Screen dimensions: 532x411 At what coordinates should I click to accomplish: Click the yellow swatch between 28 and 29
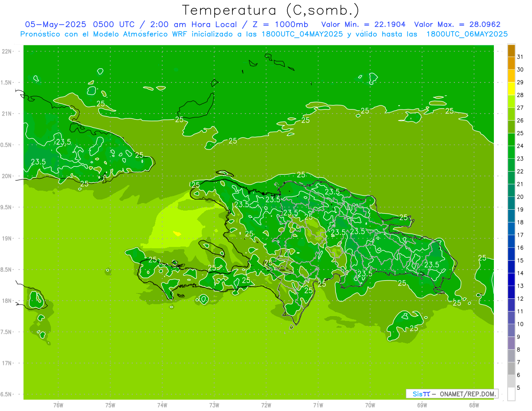pos(511,88)
